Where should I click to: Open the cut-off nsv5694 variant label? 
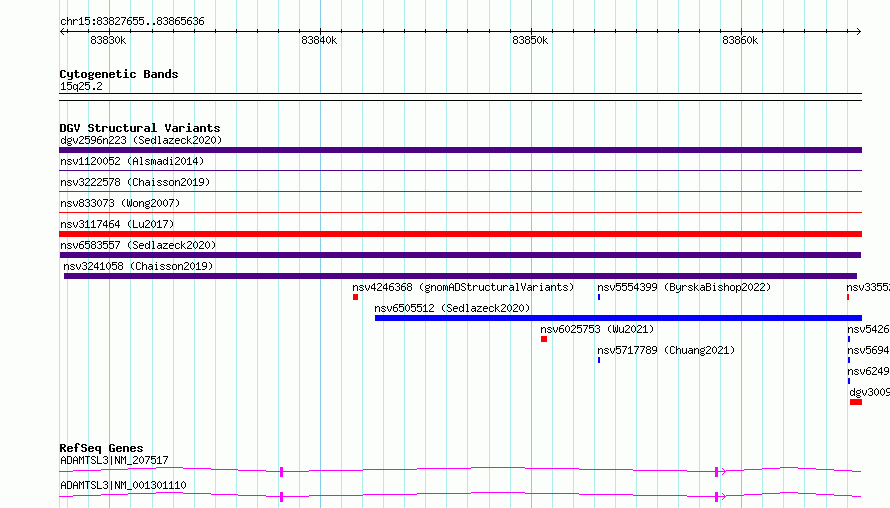(868, 350)
